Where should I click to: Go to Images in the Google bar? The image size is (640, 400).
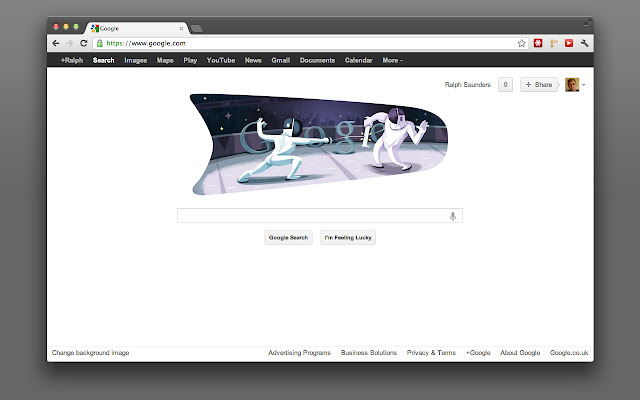tap(136, 60)
